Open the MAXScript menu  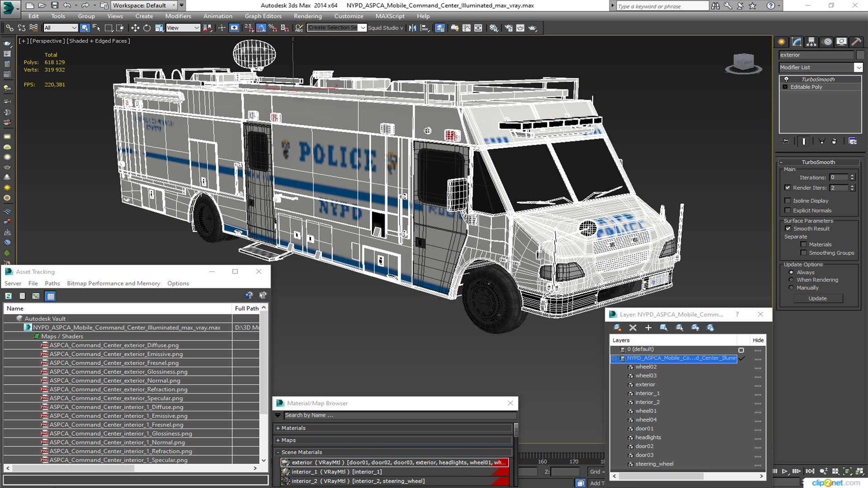[x=390, y=16]
